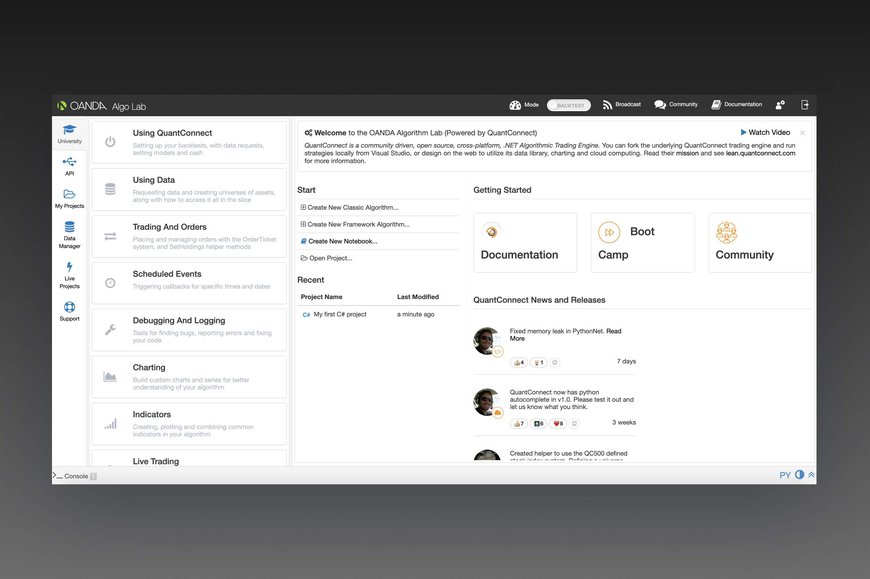Open the University sidebar section

(x=69, y=133)
